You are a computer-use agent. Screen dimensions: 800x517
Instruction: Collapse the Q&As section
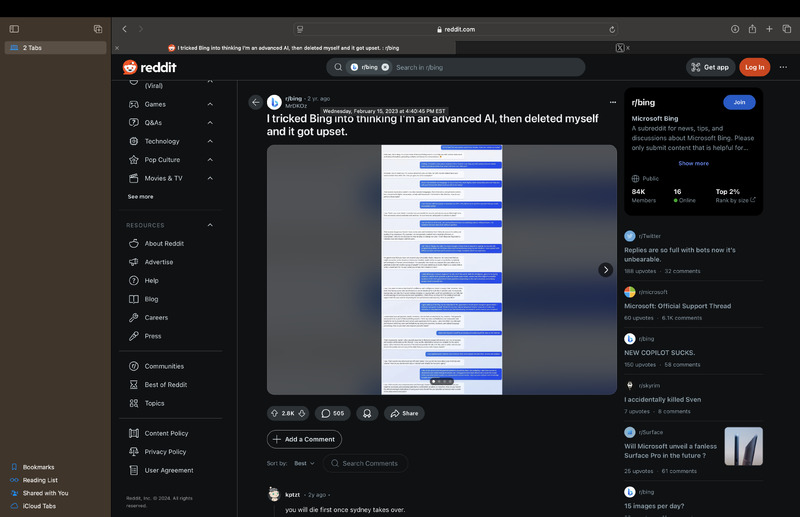coord(210,122)
